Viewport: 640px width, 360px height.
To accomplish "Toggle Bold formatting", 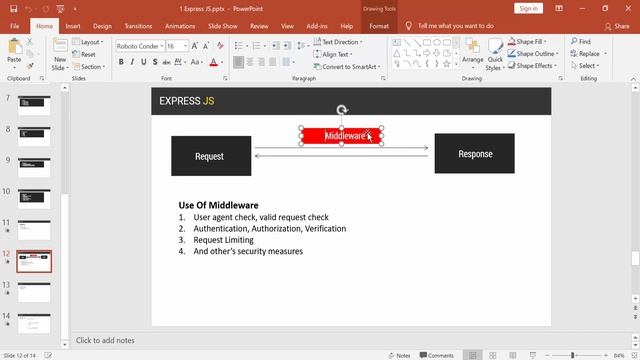I will coord(121,62).
